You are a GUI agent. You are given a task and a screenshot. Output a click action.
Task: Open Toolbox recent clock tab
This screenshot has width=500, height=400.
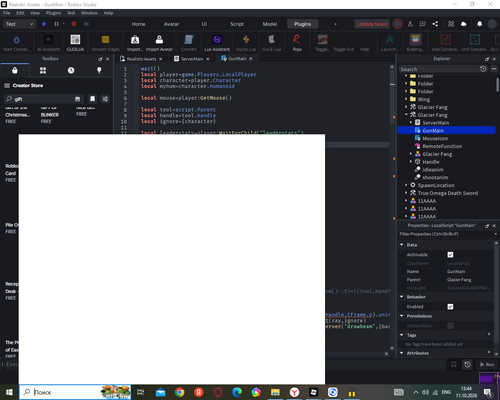71,70
